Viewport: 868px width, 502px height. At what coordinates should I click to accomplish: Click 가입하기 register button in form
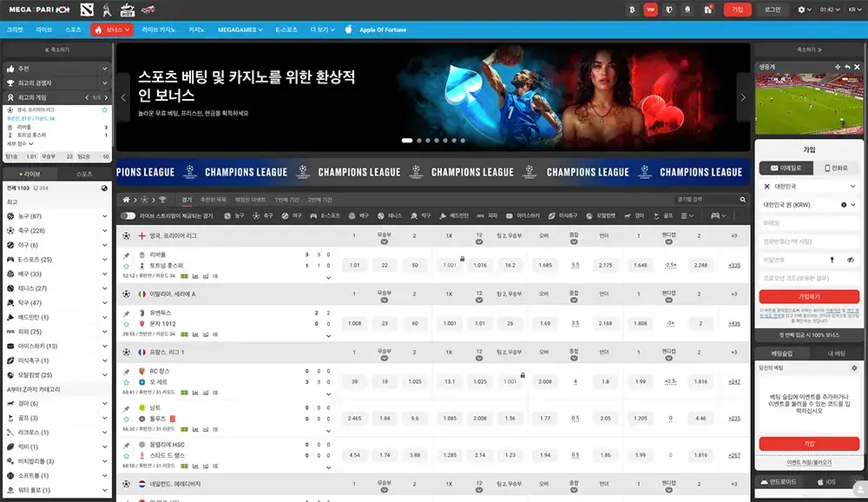click(809, 296)
